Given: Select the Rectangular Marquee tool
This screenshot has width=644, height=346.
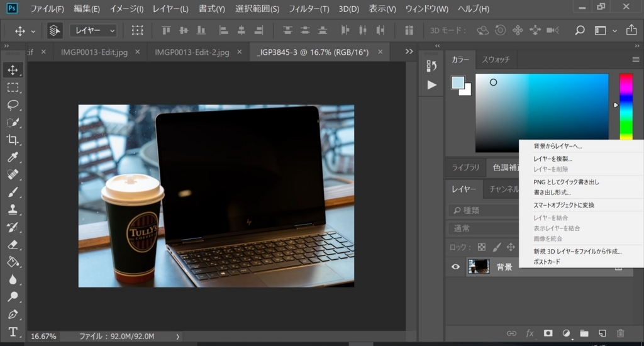Looking at the screenshot, I should pyautogui.click(x=13, y=87).
